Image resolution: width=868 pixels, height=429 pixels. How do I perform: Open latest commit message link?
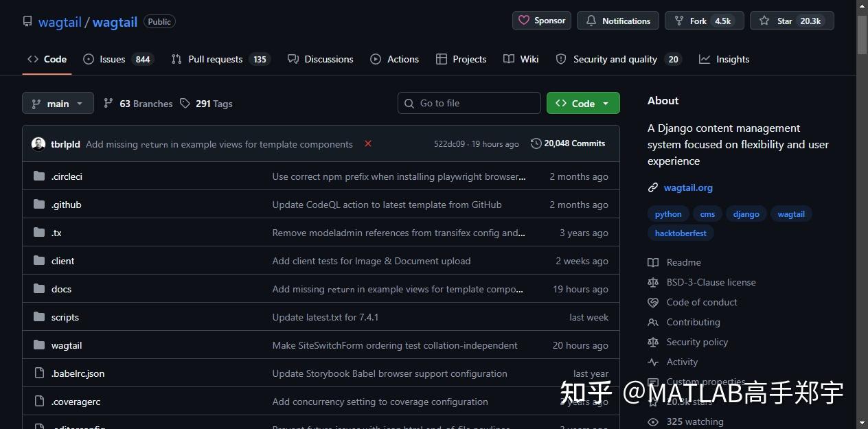[x=219, y=144]
